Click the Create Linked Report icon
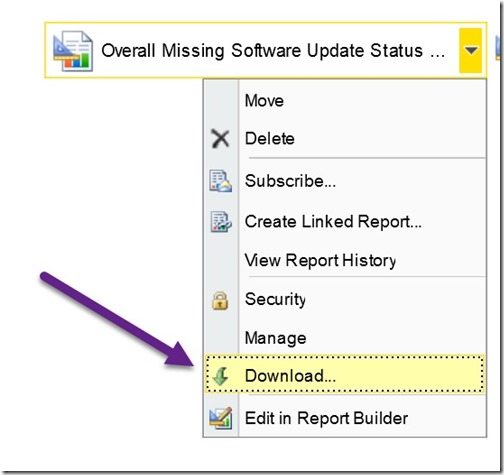The width and height of the screenshot is (504, 475). [x=221, y=222]
